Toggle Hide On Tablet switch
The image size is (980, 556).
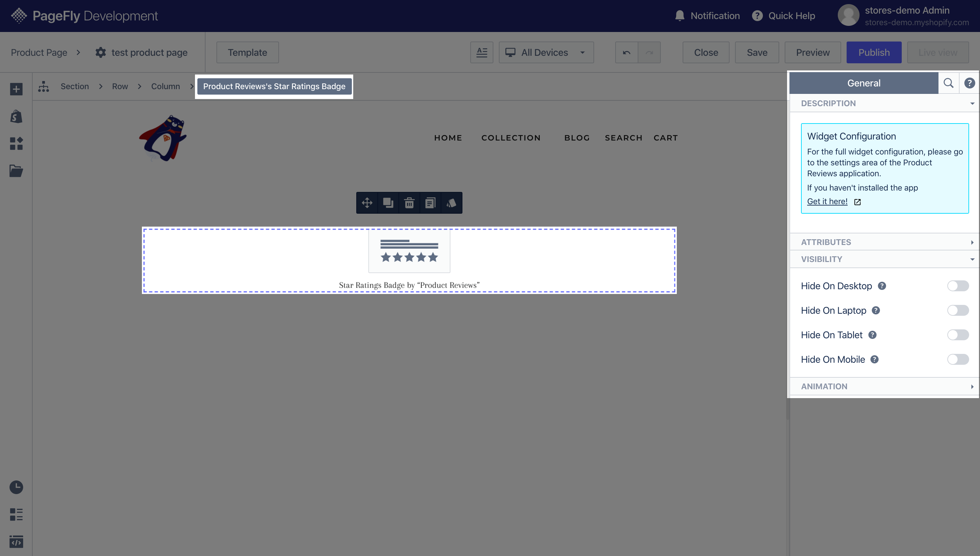(x=958, y=334)
